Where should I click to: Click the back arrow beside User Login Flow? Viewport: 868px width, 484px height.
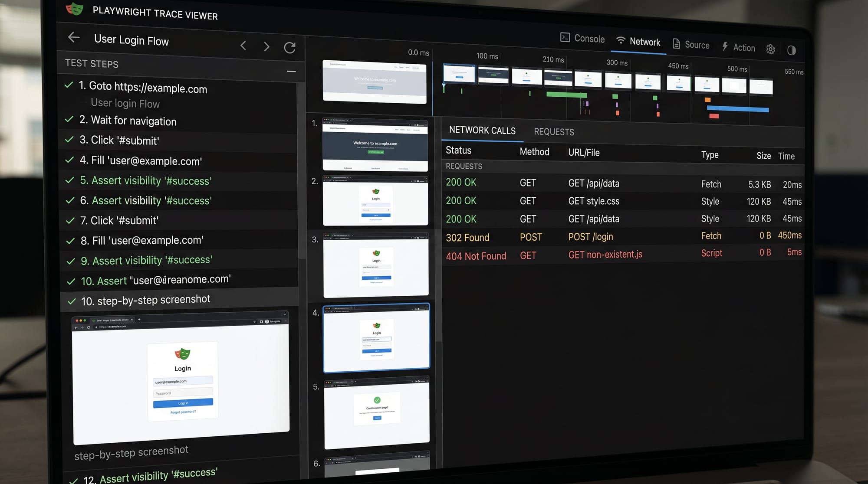[x=74, y=37]
